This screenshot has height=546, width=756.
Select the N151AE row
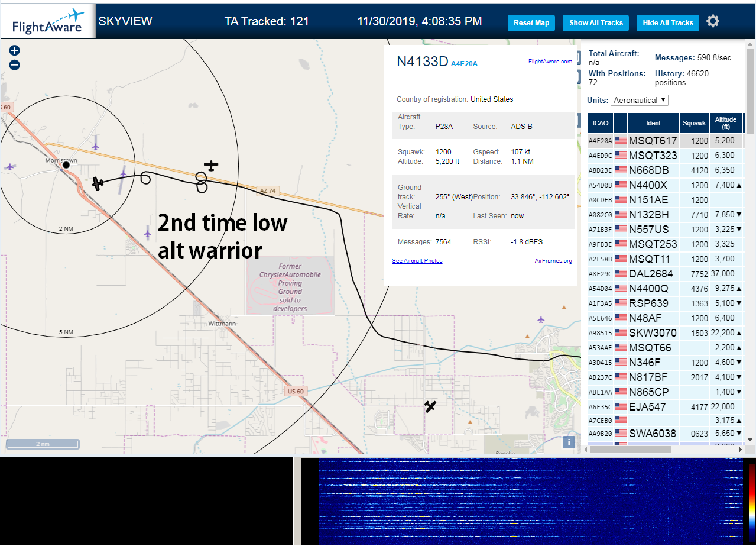666,200
